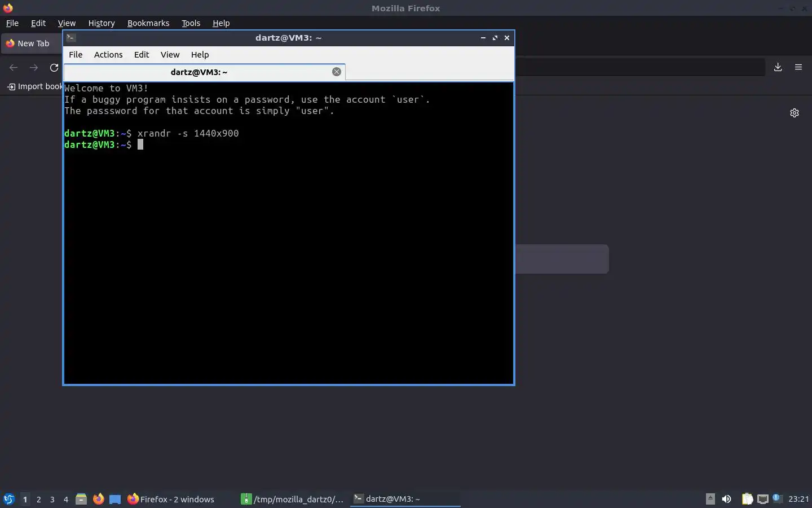Reload the page in Firefox
Image resolution: width=812 pixels, height=508 pixels.
coord(54,68)
